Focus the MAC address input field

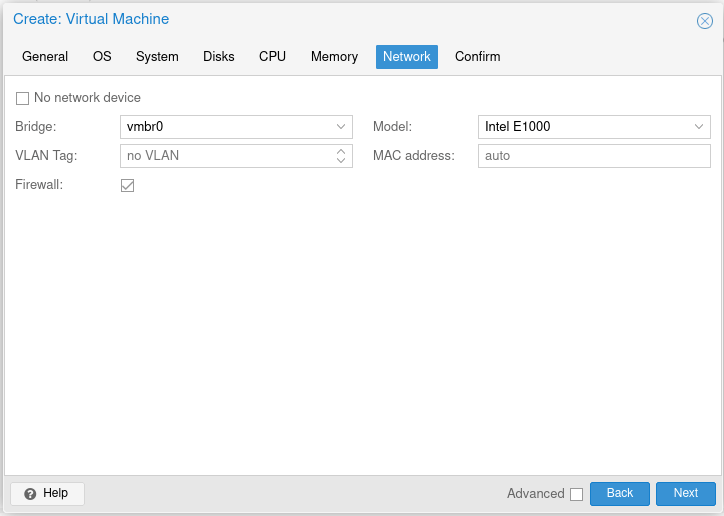[594, 156]
